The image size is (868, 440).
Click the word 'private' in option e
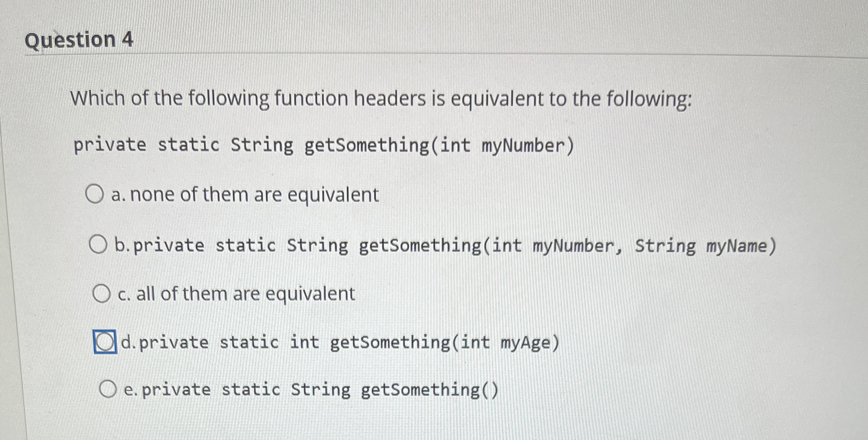click(177, 389)
